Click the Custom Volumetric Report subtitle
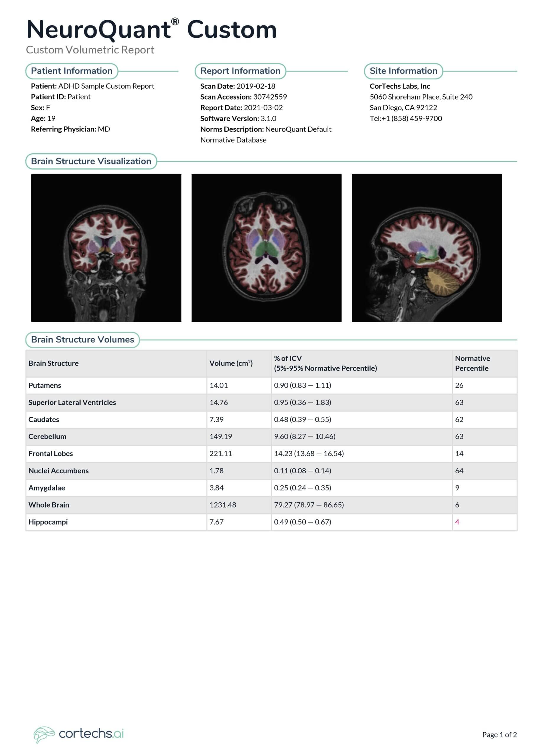This screenshot has height=756, width=543. coord(90,50)
